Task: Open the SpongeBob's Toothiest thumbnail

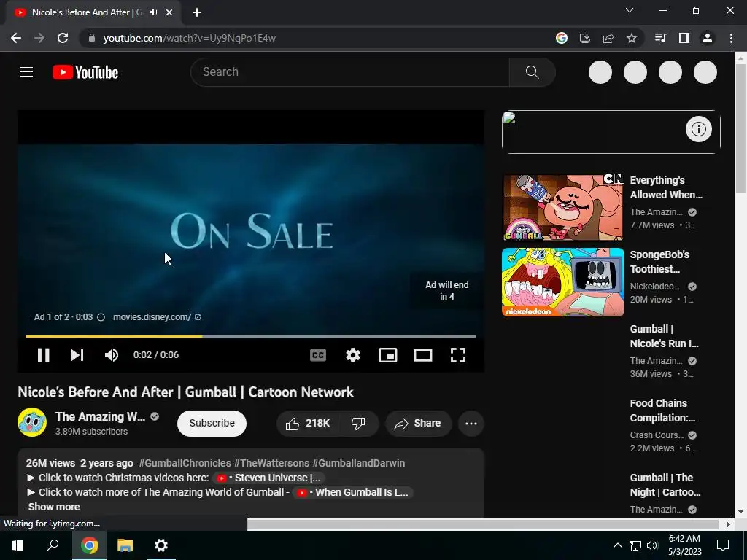Action: point(563,282)
